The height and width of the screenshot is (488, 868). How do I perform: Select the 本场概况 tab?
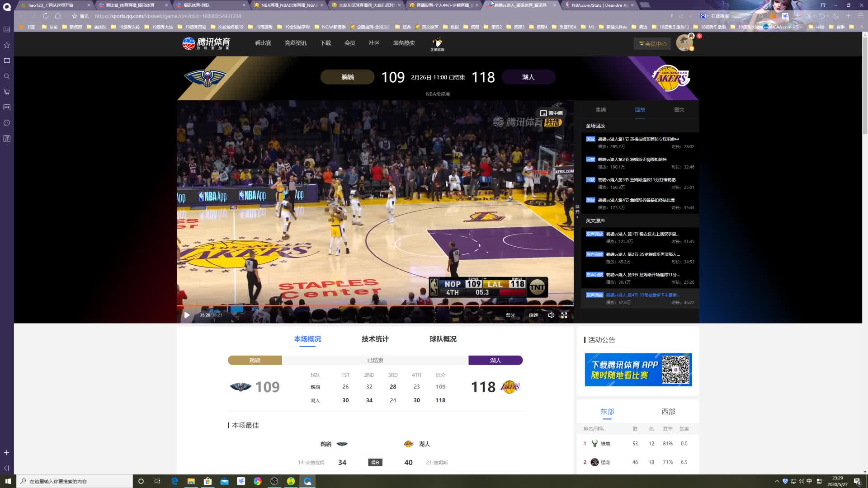tap(307, 339)
